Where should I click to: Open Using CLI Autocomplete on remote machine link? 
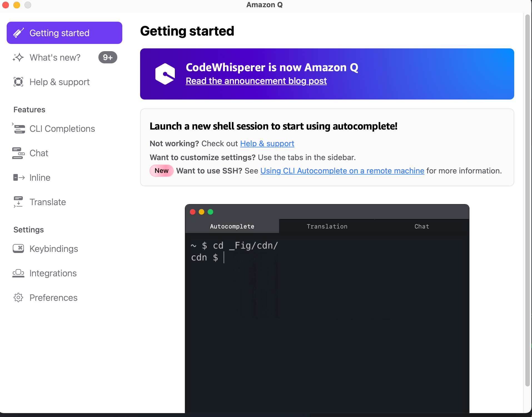(x=342, y=171)
